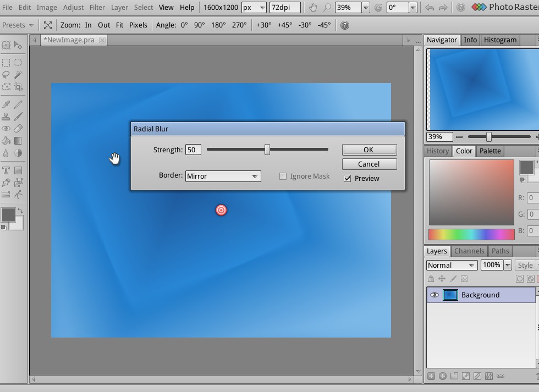Switch to the Histogram tab
Viewport: 539px width, 392px height.
point(500,40)
